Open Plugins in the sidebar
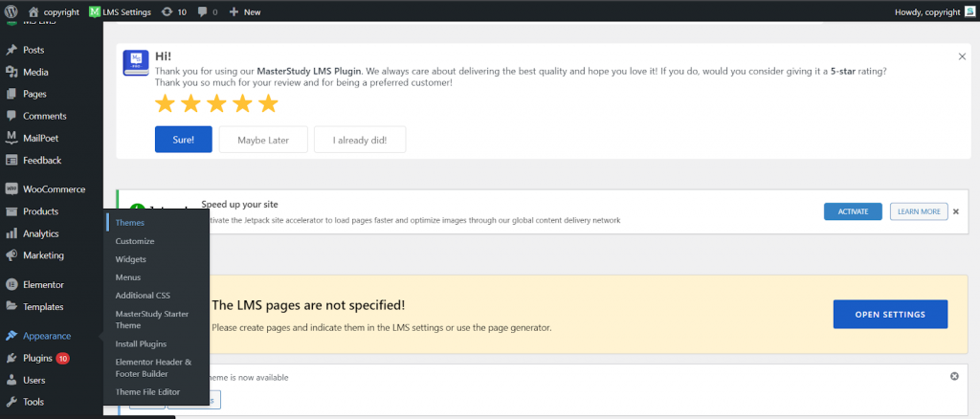980x419 pixels. point(36,358)
